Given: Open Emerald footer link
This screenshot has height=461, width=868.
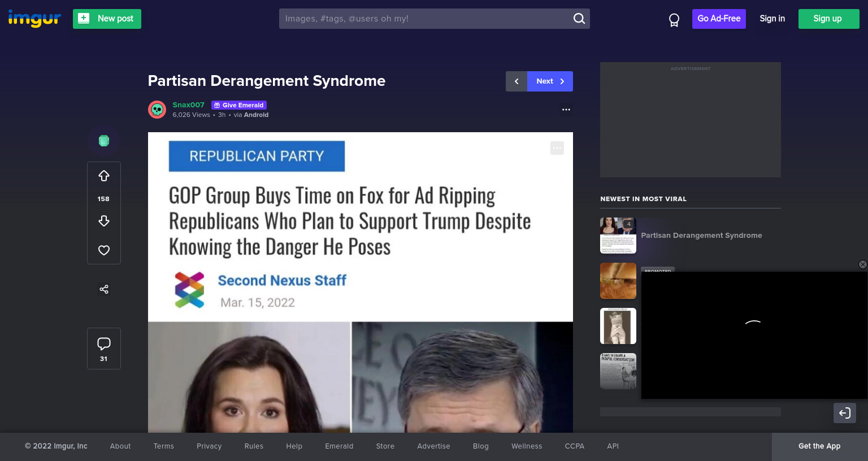Looking at the screenshot, I should [339, 446].
